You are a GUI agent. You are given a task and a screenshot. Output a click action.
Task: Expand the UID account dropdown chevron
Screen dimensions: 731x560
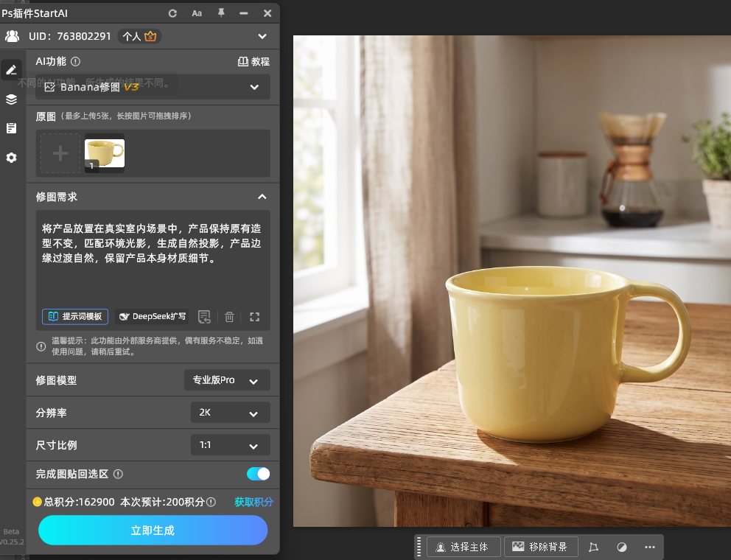[x=262, y=36]
